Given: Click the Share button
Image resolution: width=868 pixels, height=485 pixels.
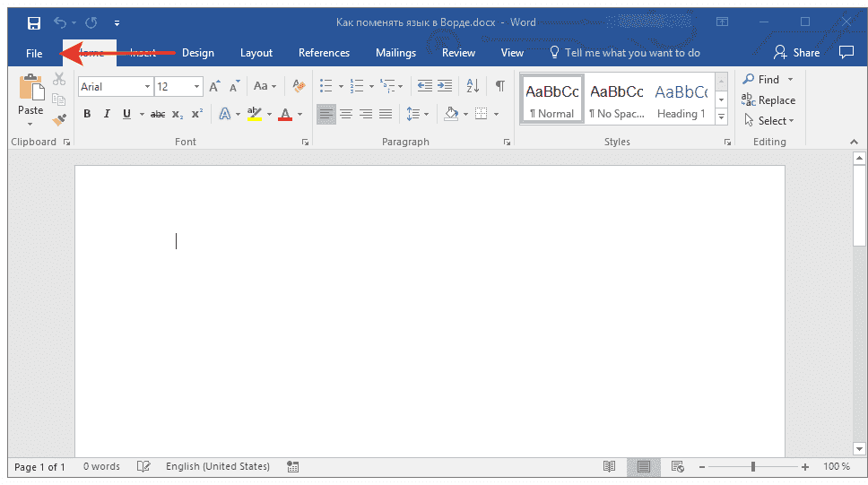Looking at the screenshot, I should (x=796, y=53).
